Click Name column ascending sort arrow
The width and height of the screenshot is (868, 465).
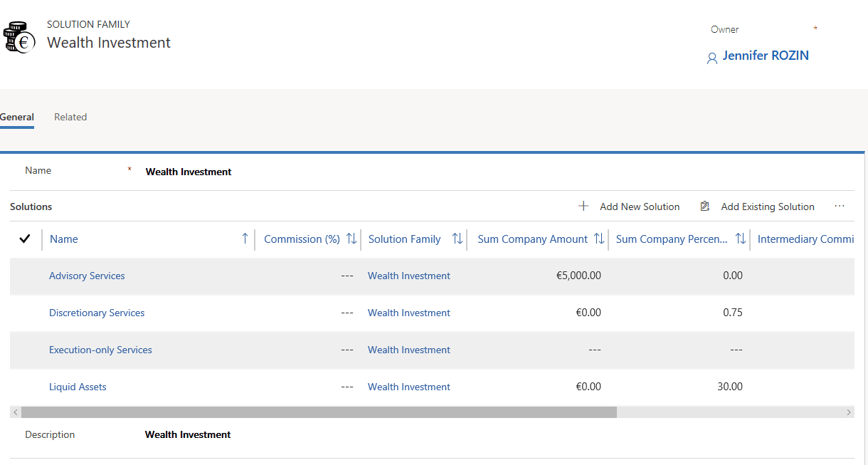(x=245, y=239)
